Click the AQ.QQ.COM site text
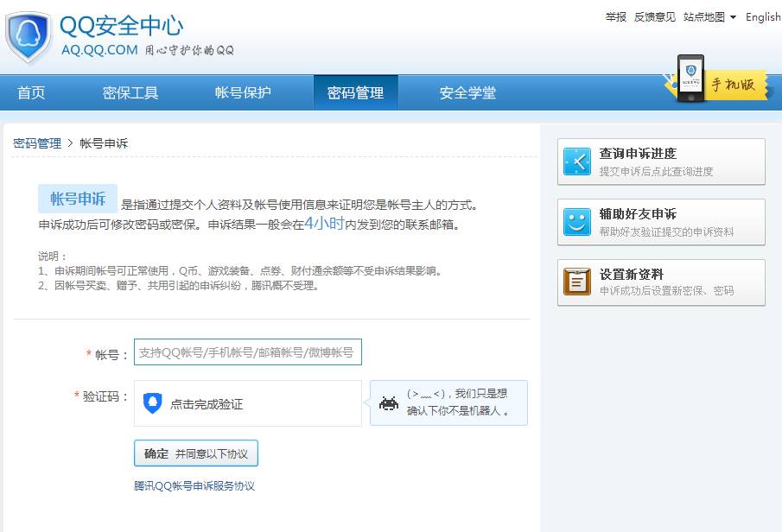The image size is (782, 532). pyautogui.click(x=99, y=50)
